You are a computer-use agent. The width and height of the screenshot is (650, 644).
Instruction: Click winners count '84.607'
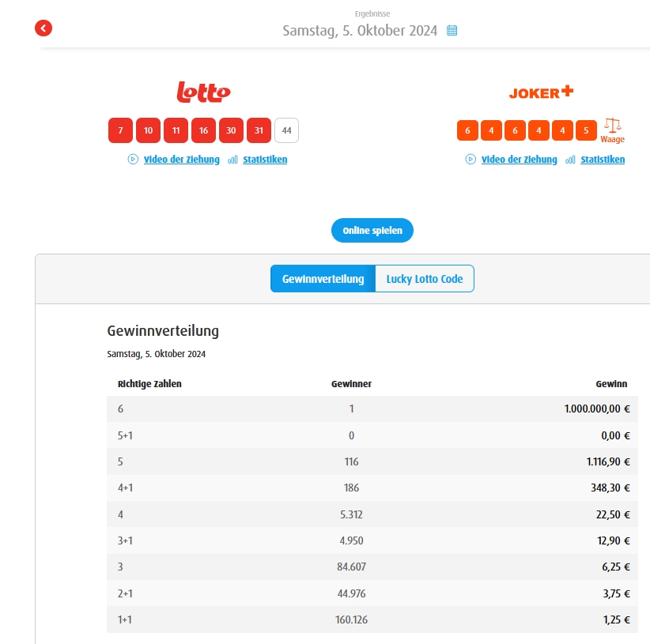tap(352, 567)
